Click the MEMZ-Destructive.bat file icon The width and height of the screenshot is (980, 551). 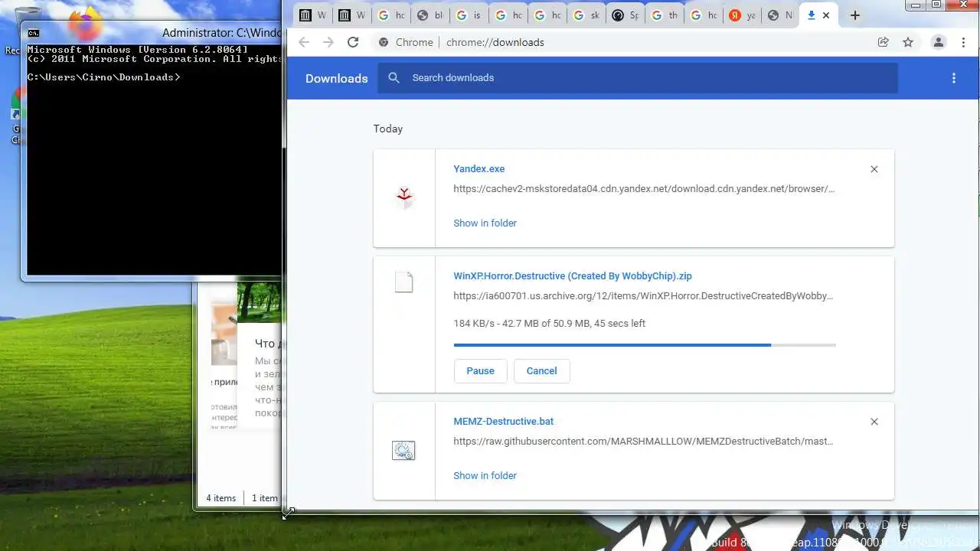pos(404,451)
